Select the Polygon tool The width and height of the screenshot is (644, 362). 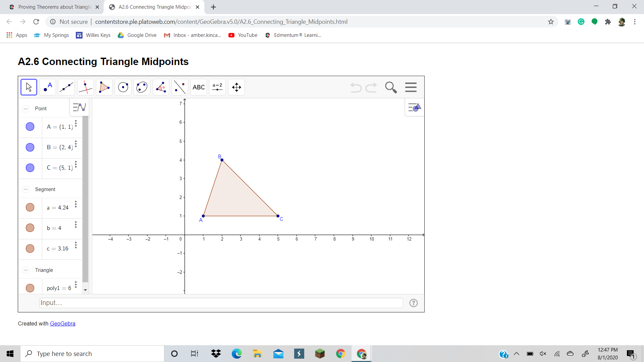(104, 87)
